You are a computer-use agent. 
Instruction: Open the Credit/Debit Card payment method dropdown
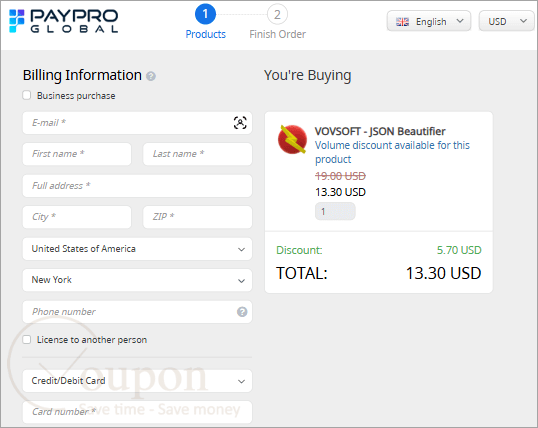[x=137, y=381]
